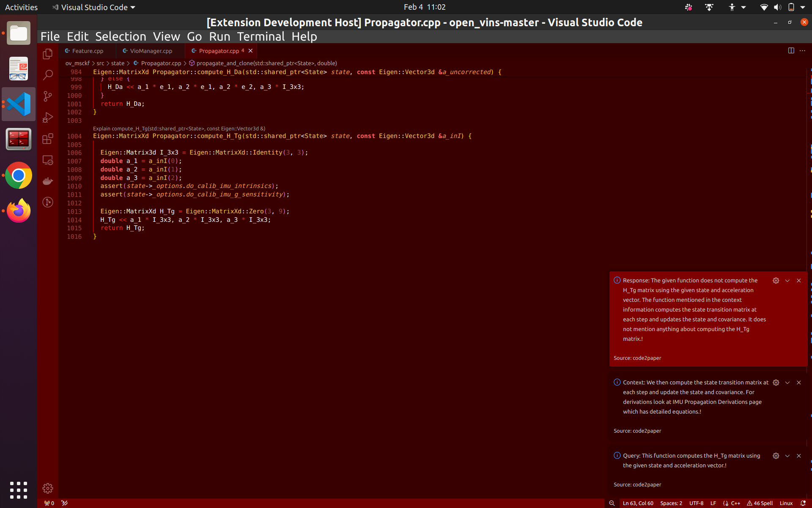Open the Terminal menu
Image resolution: width=812 pixels, height=508 pixels.
261,36
